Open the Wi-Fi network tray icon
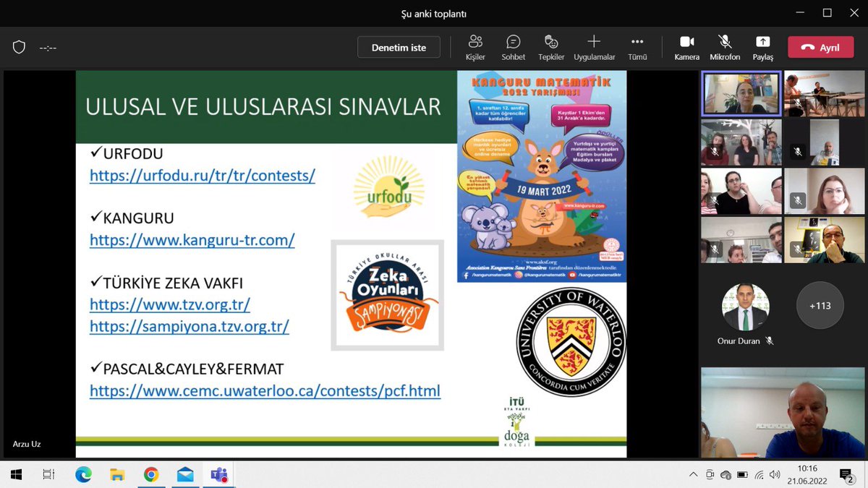Screen dimensions: 868x488 pos(759,474)
